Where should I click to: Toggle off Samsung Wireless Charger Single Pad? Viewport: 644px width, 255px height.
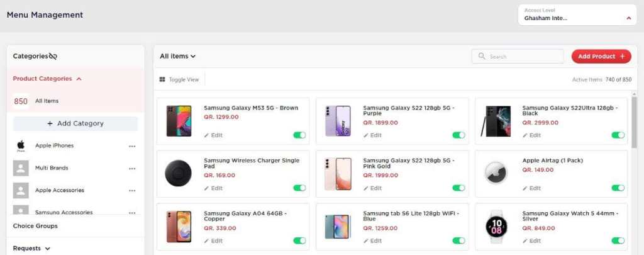click(299, 188)
